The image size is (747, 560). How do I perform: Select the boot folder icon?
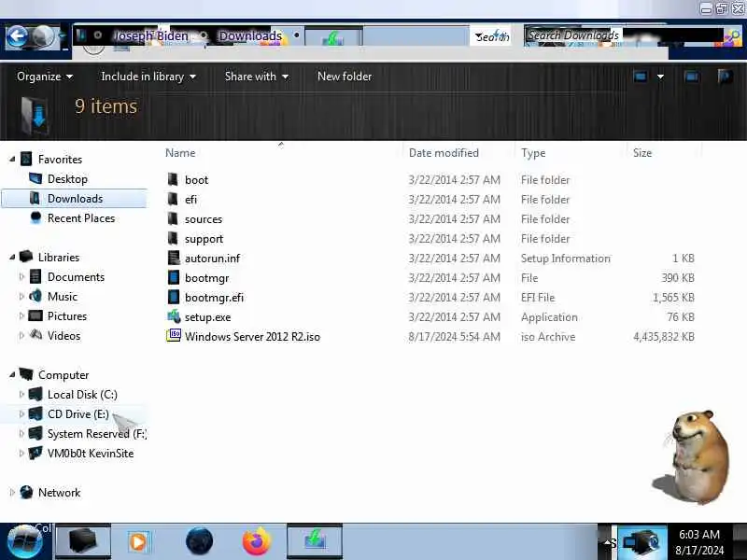[x=173, y=179]
